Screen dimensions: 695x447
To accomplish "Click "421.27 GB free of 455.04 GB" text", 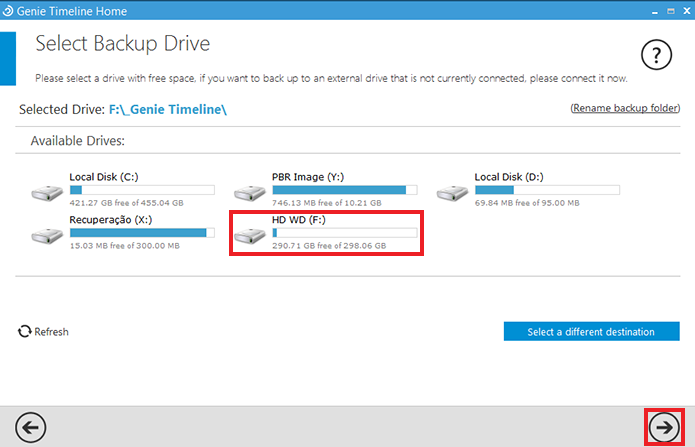I will click(x=127, y=203).
